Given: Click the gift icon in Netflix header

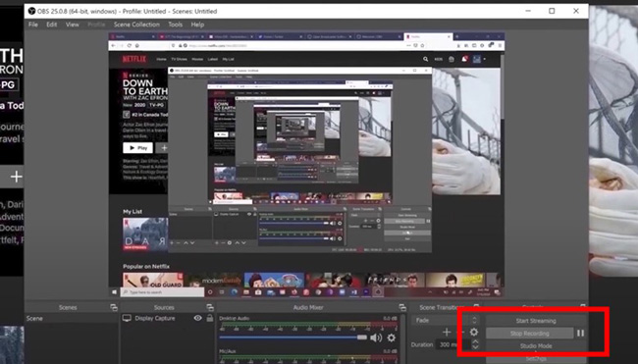Looking at the screenshot, I should [452, 60].
